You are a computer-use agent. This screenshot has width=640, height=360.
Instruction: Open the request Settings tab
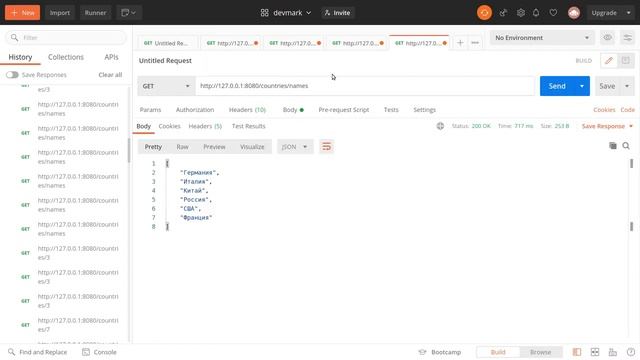(x=424, y=110)
